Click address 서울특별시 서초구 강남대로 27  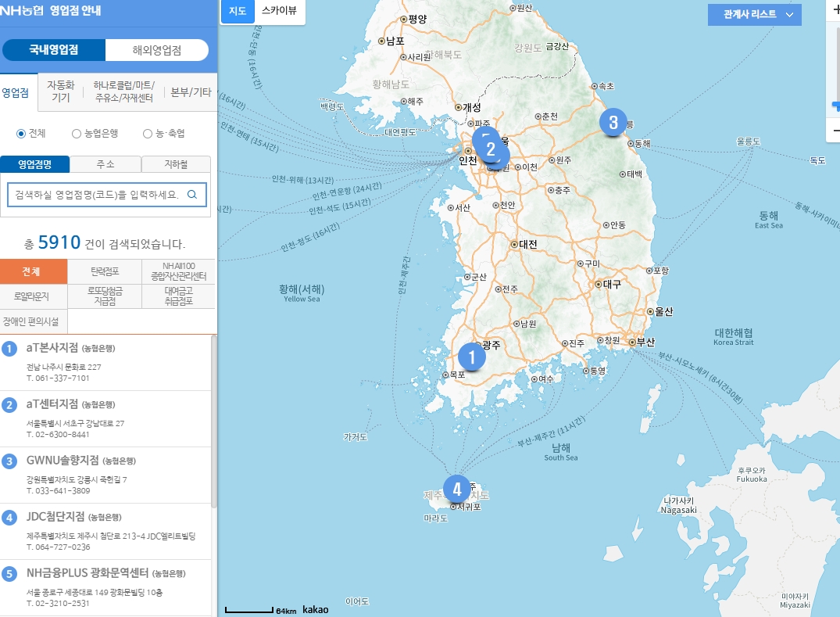(76, 424)
